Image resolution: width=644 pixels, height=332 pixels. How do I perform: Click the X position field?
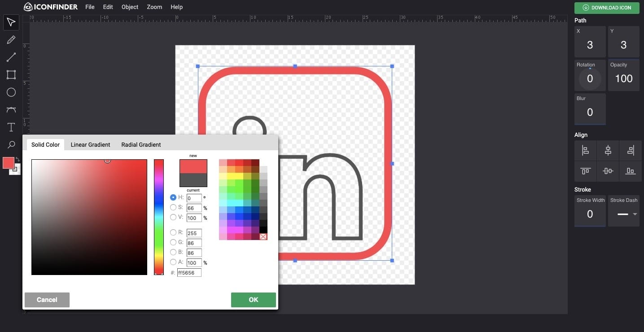click(x=590, y=42)
